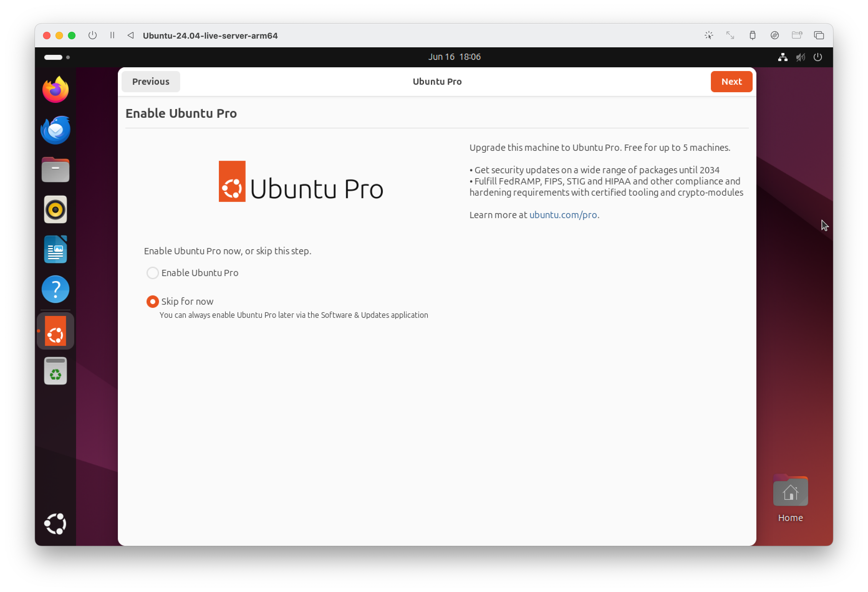This screenshot has height=592, width=868.
Task: Click the VM shared folder toolbar icon
Action: [797, 36]
